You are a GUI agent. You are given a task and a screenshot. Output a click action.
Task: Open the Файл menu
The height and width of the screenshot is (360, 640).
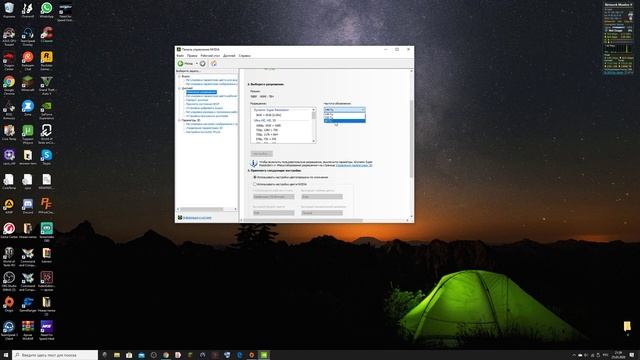[180, 56]
